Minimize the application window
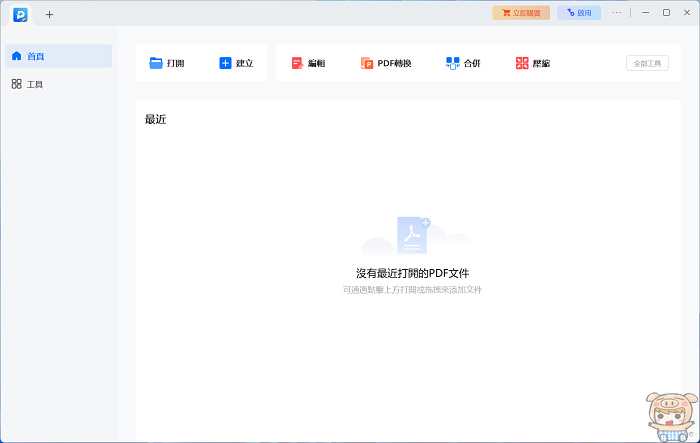The height and width of the screenshot is (443, 700). [646, 13]
